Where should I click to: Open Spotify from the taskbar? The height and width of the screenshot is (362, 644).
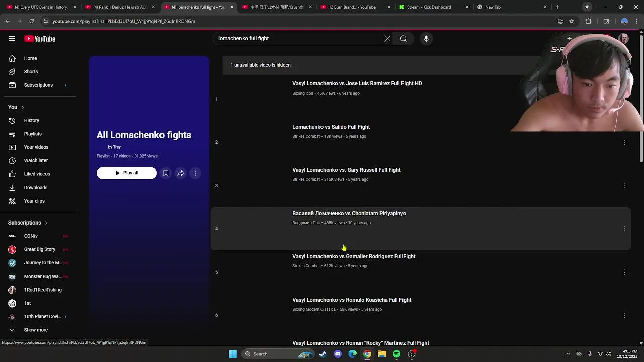pos(397,354)
